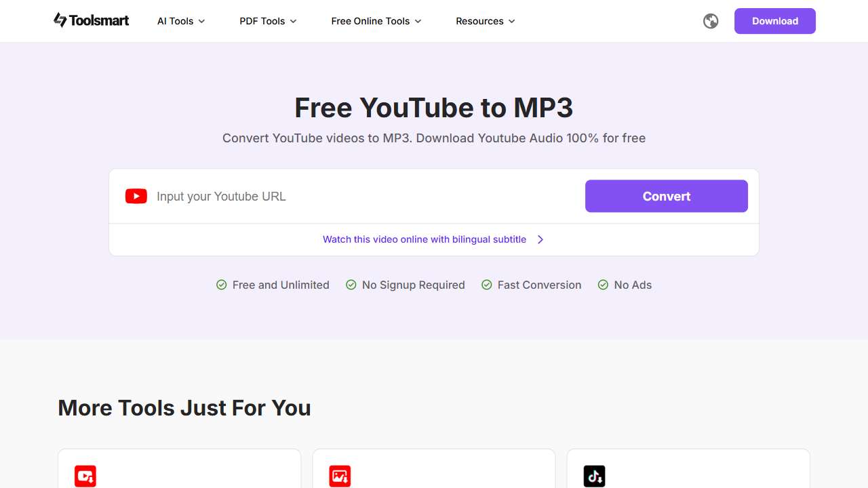Open the bilingual subtitle video link
The height and width of the screenshot is (488, 868).
(x=425, y=239)
